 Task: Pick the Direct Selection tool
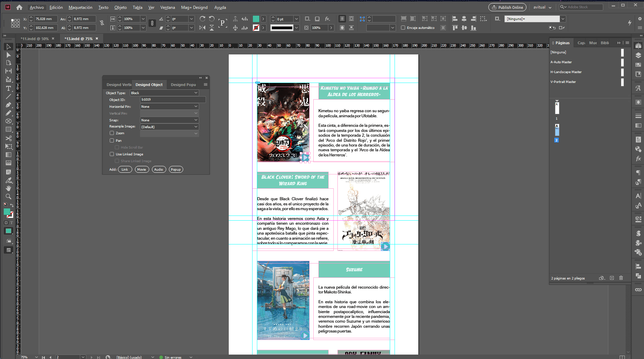pos(8,55)
